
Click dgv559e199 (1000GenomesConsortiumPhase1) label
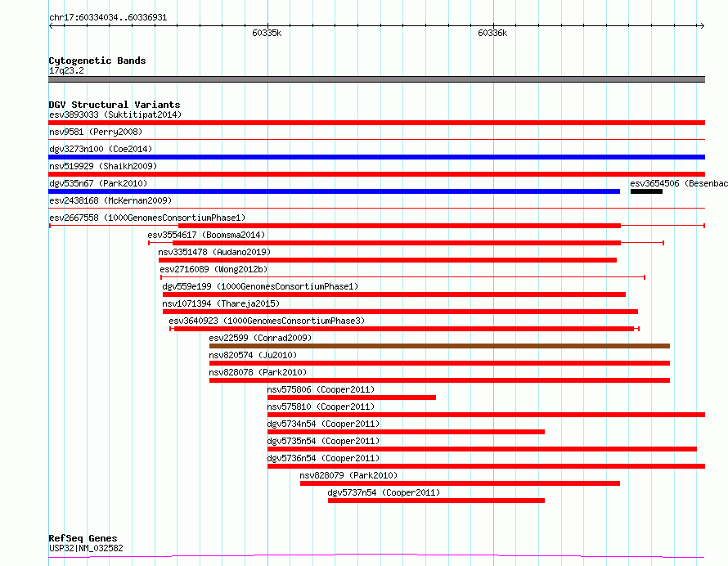[260, 286]
